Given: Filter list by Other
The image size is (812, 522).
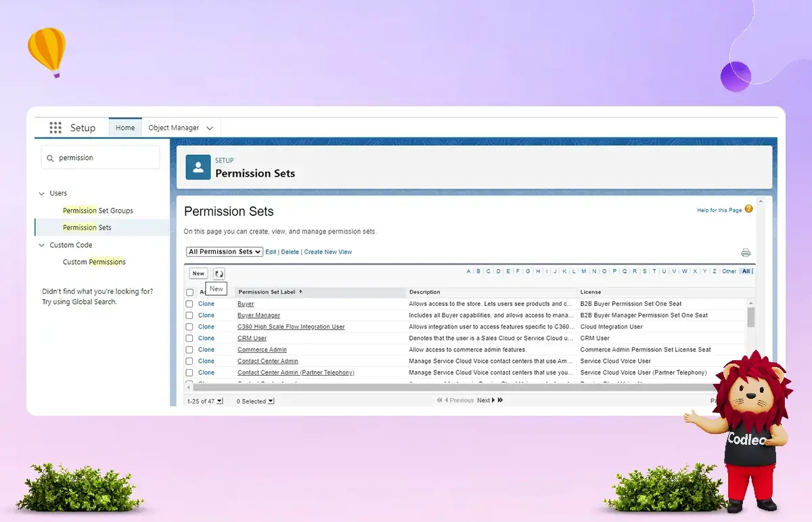Looking at the screenshot, I should (729, 271).
